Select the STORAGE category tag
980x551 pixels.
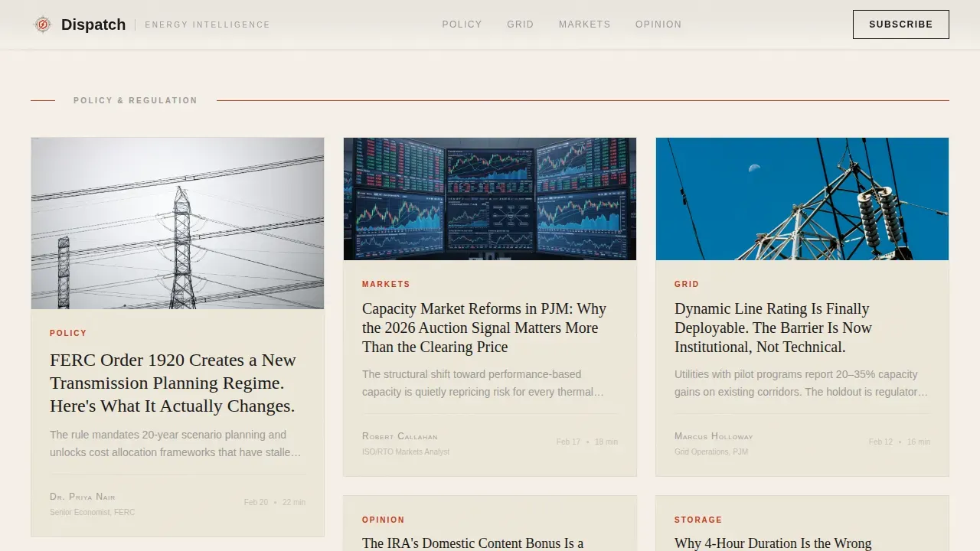click(698, 520)
